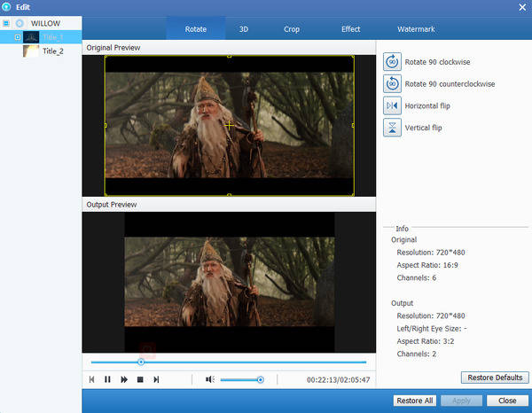The width and height of the screenshot is (532, 413).
Task: Click the bottom-center crop handle
Action: pyautogui.click(x=229, y=195)
